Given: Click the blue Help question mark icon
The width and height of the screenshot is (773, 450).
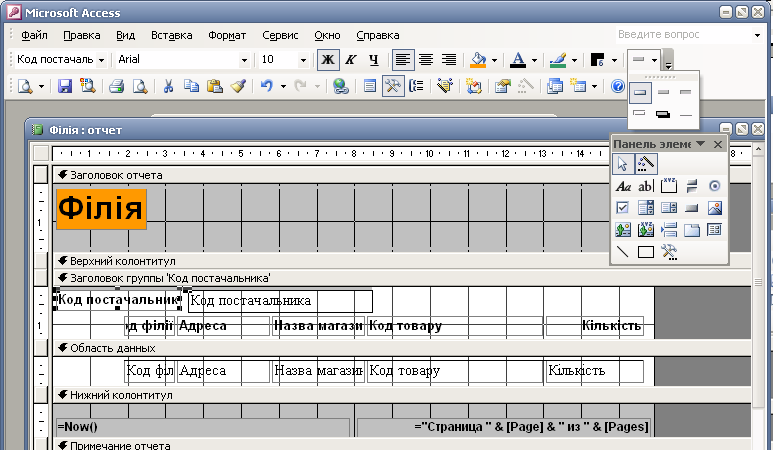Looking at the screenshot, I should click(617, 86).
